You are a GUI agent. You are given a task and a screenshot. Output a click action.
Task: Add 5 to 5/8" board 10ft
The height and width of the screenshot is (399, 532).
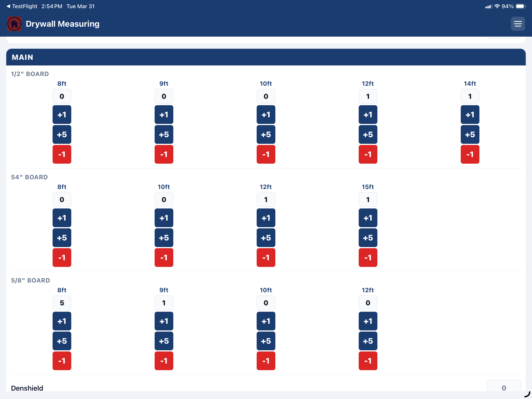[x=266, y=341]
